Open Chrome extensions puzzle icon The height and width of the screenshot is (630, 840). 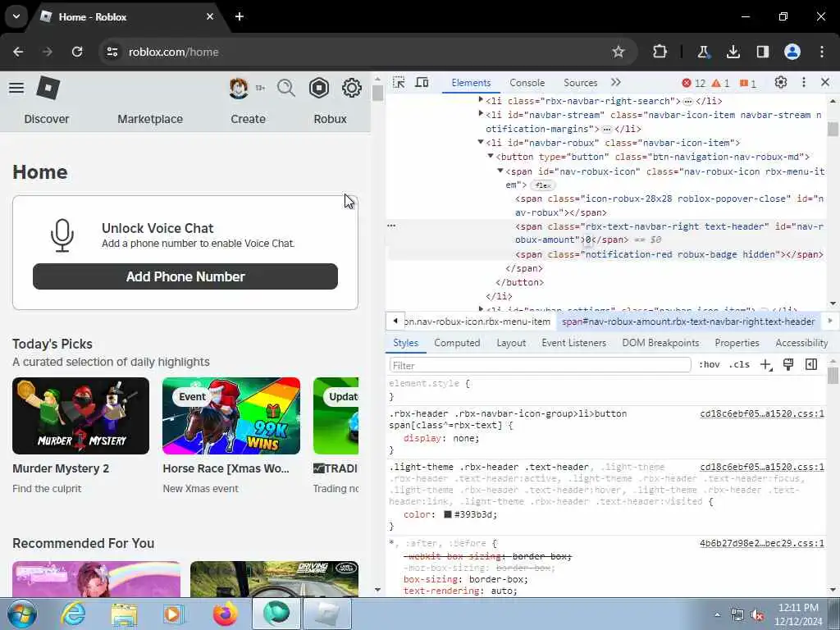(x=660, y=52)
